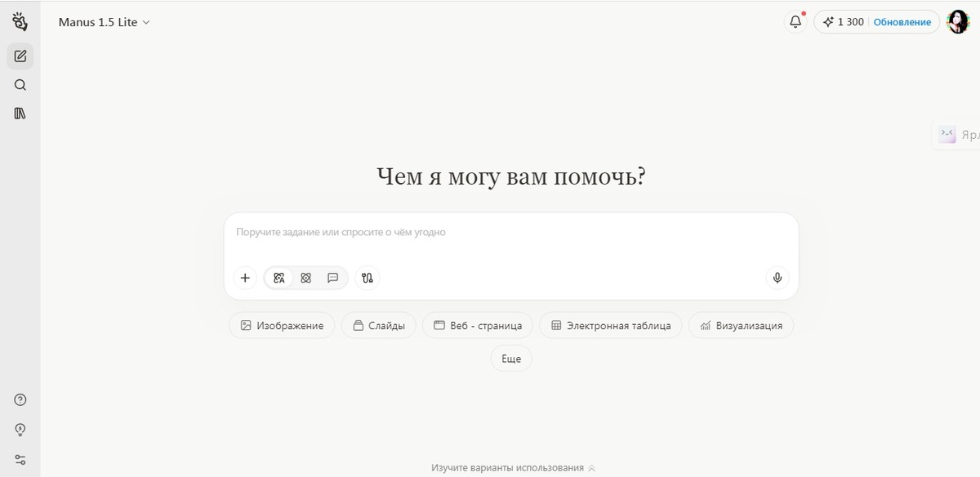Open the notifications bell
The image size is (980, 477).
(795, 21)
